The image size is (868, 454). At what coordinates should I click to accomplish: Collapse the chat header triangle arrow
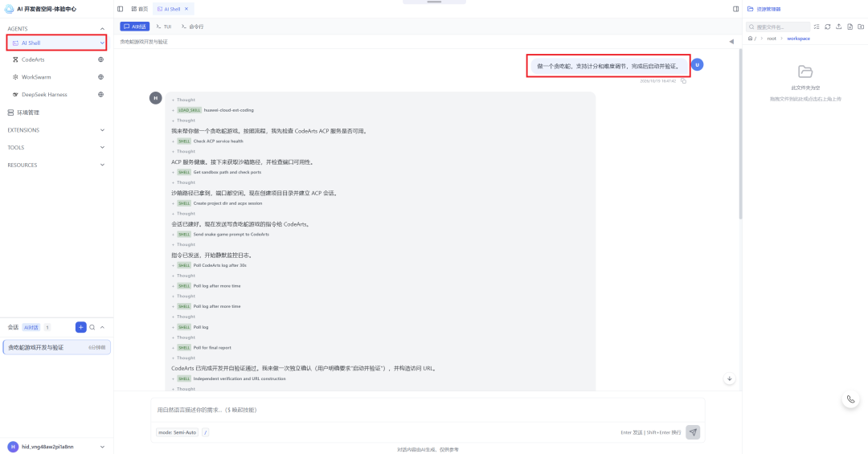tap(731, 42)
